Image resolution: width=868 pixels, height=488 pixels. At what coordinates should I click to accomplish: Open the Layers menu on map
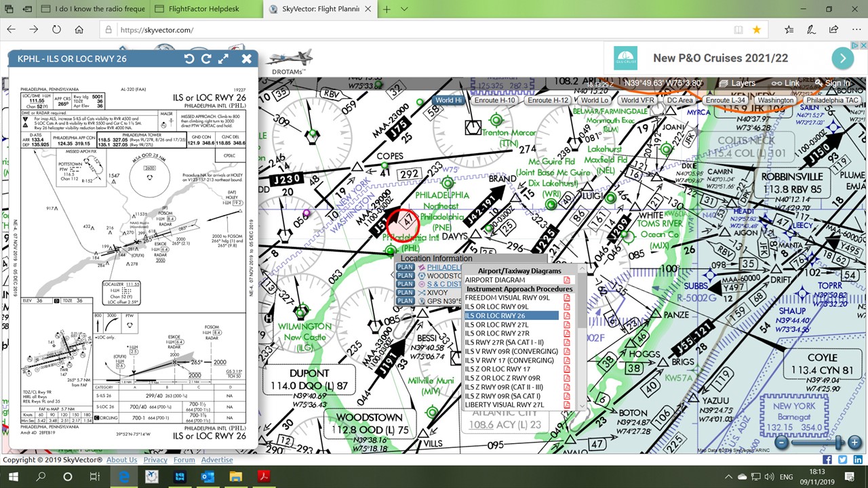(x=737, y=83)
